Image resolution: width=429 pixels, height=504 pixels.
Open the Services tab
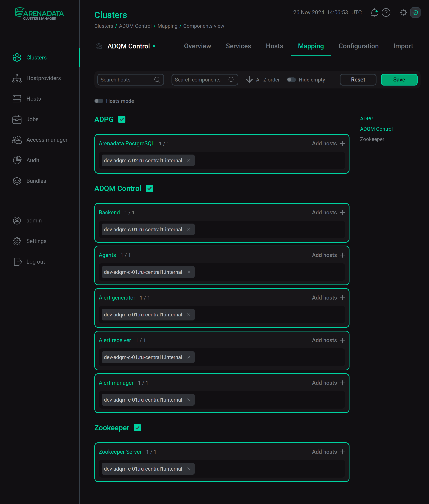pyautogui.click(x=238, y=46)
